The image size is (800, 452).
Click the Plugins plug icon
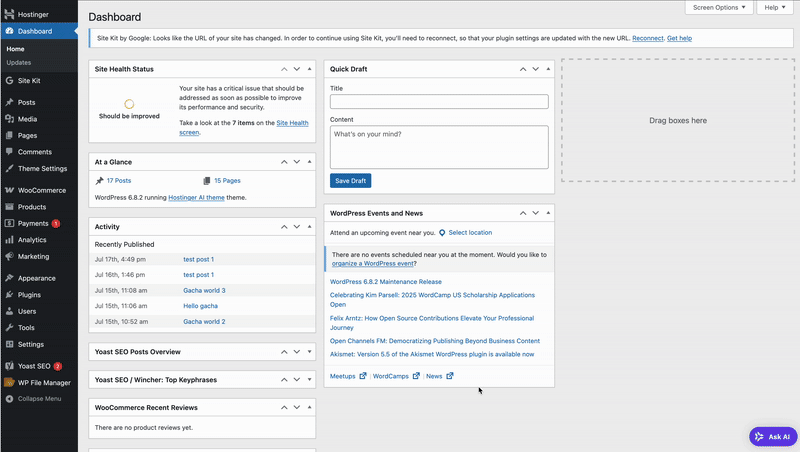coord(9,294)
